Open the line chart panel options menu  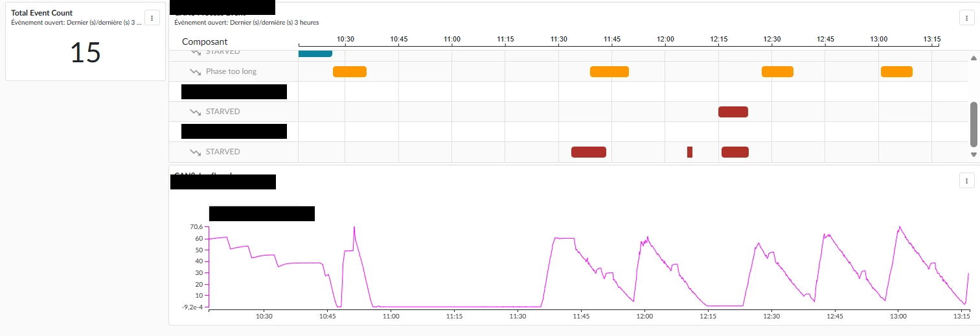pyautogui.click(x=966, y=180)
